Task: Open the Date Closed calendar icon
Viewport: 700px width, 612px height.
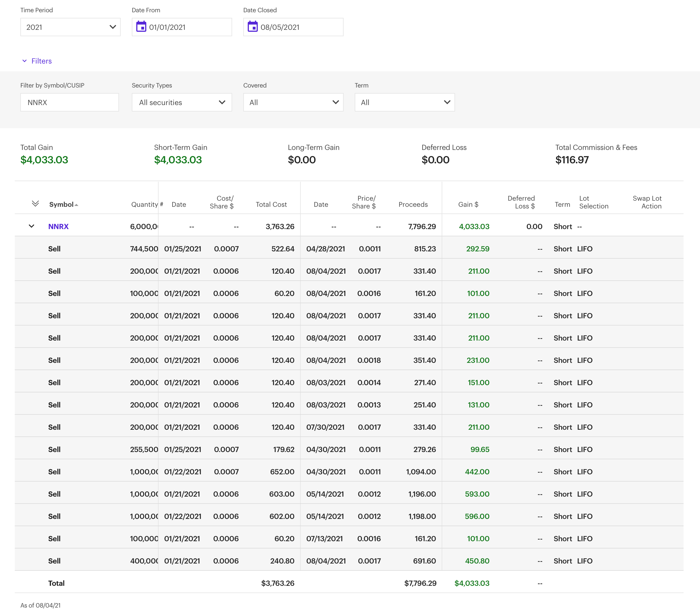Action: pyautogui.click(x=252, y=27)
